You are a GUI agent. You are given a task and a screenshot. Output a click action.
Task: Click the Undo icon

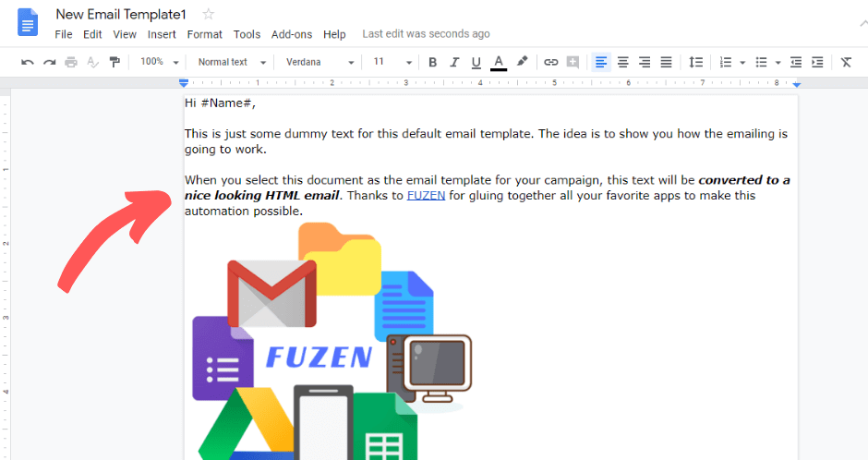(x=27, y=62)
